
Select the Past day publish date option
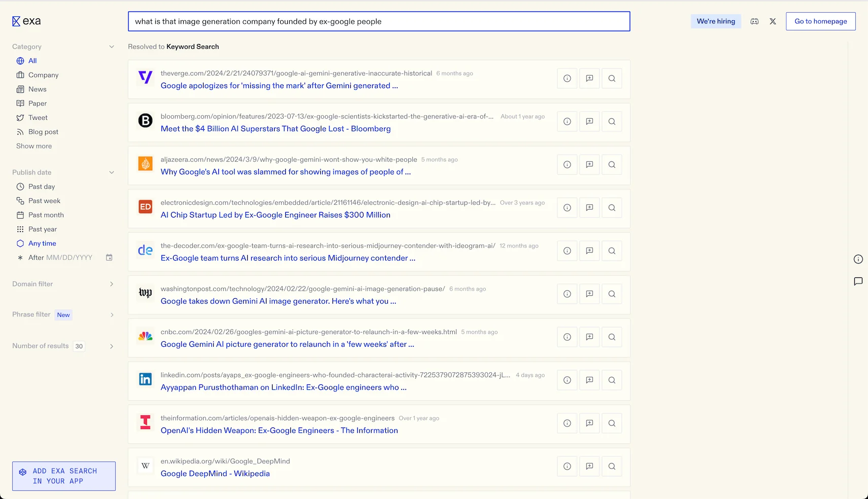(x=42, y=186)
